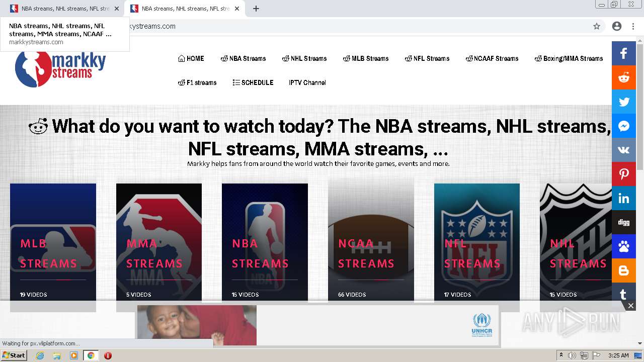Bookmark this page with star icon
Viewport: 644px width, 362px height.
pos(597,26)
